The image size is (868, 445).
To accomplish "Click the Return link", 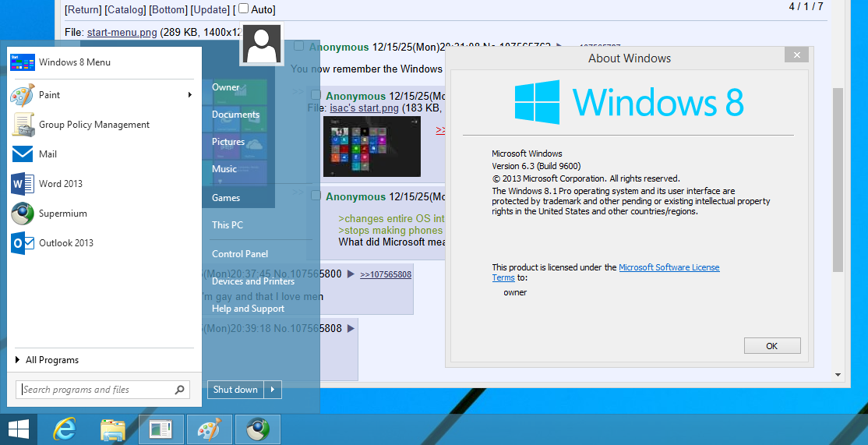I will click(x=83, y=9).
